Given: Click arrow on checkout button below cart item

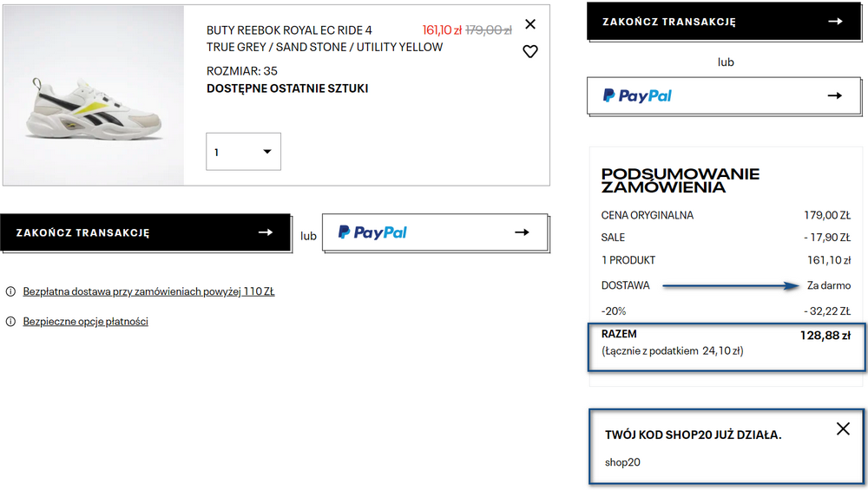Looking at the screenshot, I should [x=266, y=232].
